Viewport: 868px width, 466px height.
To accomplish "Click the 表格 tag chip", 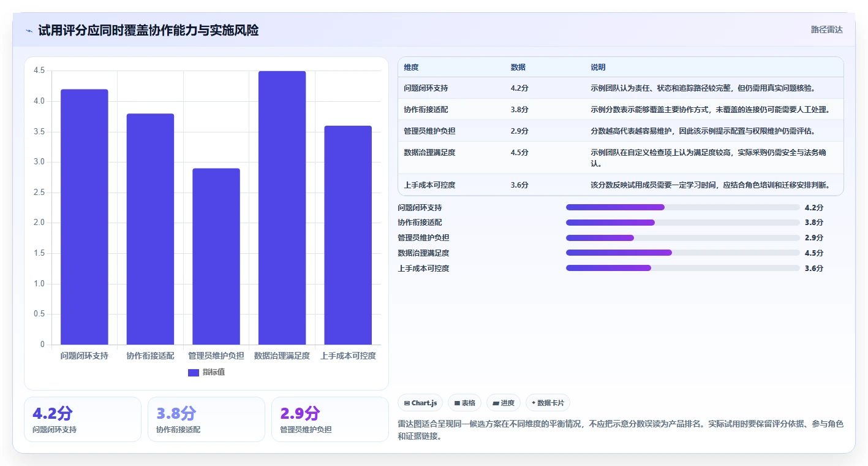I will click(x=465, y=403).
